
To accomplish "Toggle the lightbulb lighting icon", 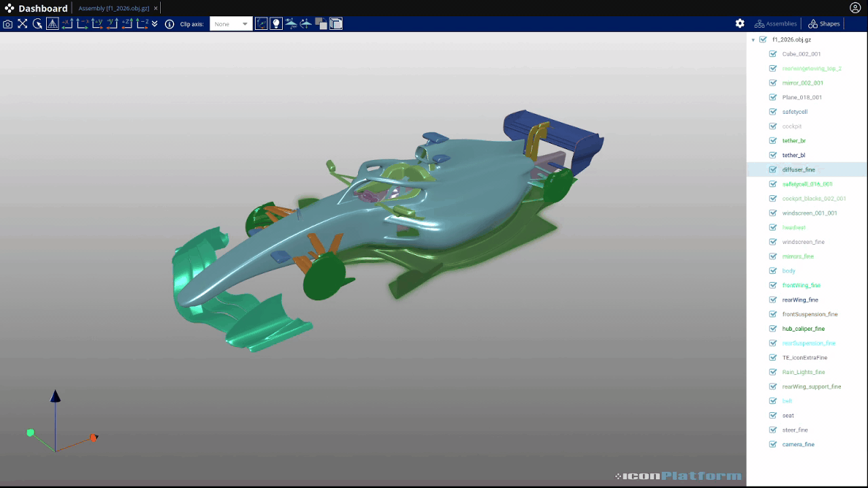I will pos(276,24).
